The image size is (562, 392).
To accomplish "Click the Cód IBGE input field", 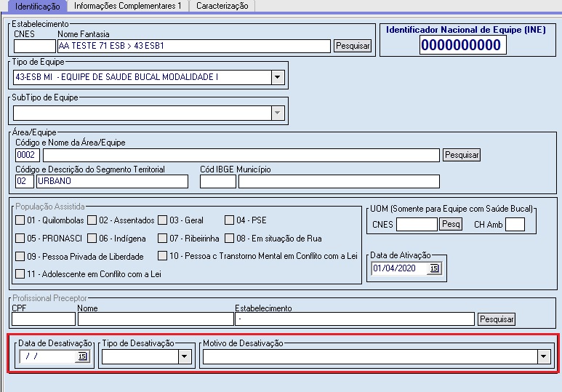I will pos(217,182).
